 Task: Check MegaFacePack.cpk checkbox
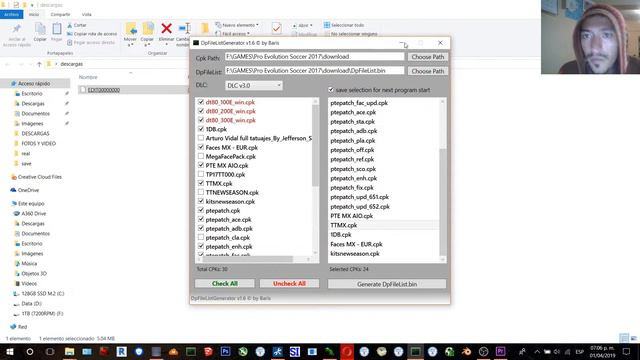click(x=200, y=156)
